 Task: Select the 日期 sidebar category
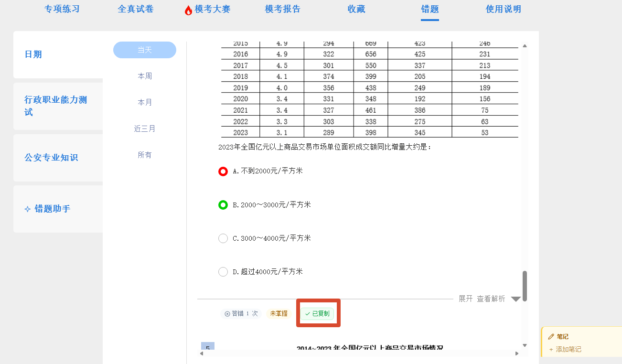58,54
